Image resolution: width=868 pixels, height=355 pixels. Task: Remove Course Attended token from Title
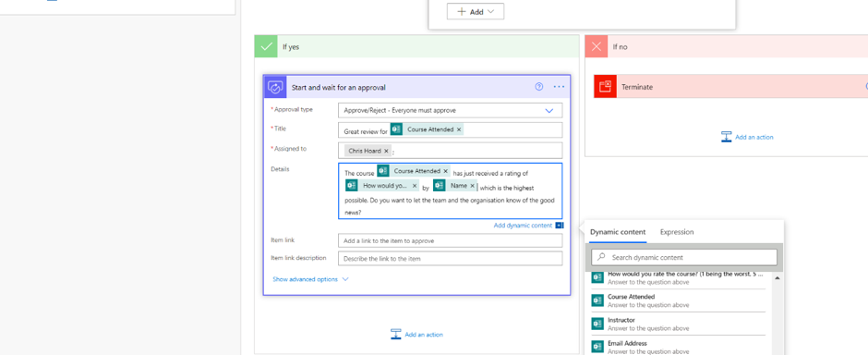459,129
